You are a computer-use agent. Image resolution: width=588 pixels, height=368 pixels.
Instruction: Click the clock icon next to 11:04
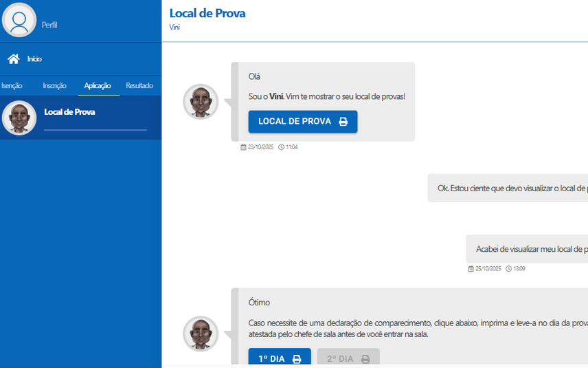click(x=281, y=147)
